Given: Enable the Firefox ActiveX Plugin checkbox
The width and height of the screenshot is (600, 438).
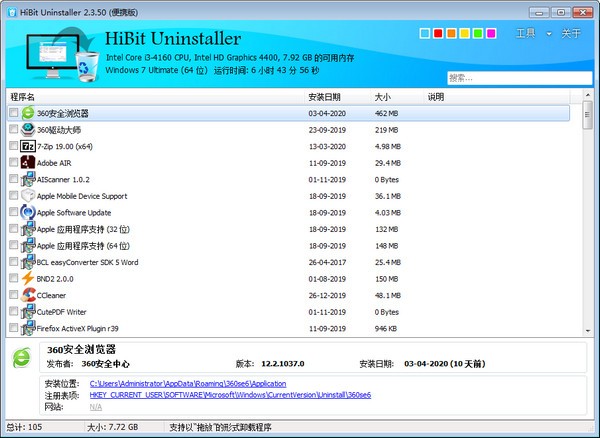Looking at the screenshot, I should (13, 328).
